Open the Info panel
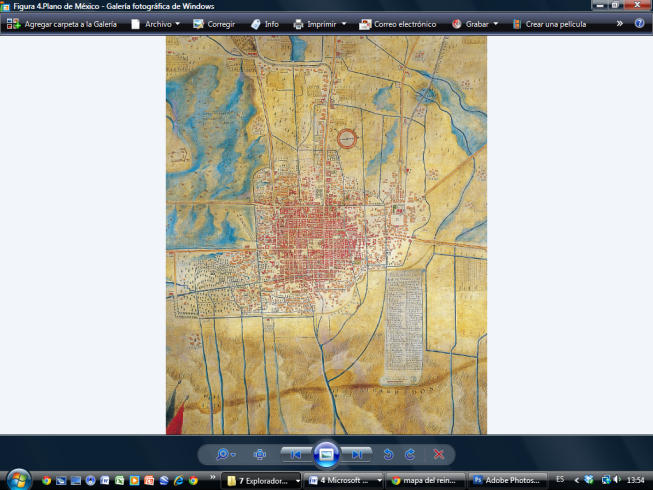 pos(264,24)
